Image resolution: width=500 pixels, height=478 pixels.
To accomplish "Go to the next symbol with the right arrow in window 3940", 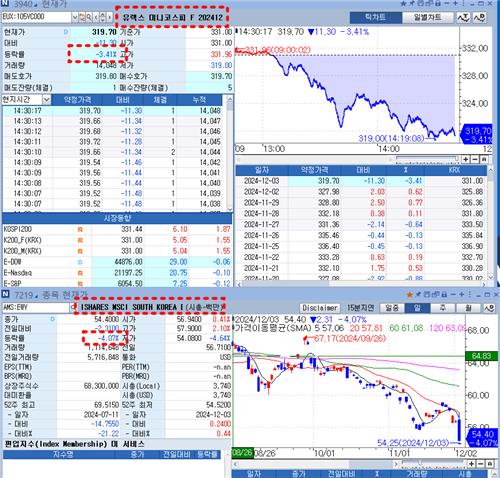I will pos(109,17).
